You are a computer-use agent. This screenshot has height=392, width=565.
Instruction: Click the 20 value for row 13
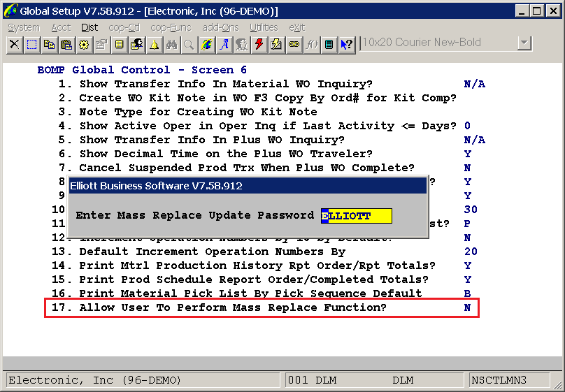pos(471,252)
